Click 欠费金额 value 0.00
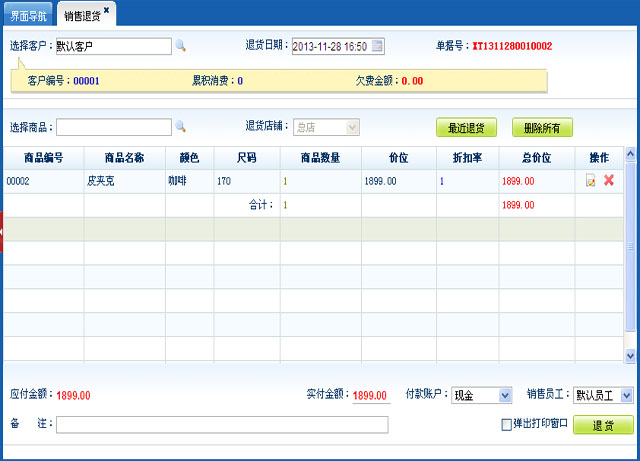 (412, 81)
